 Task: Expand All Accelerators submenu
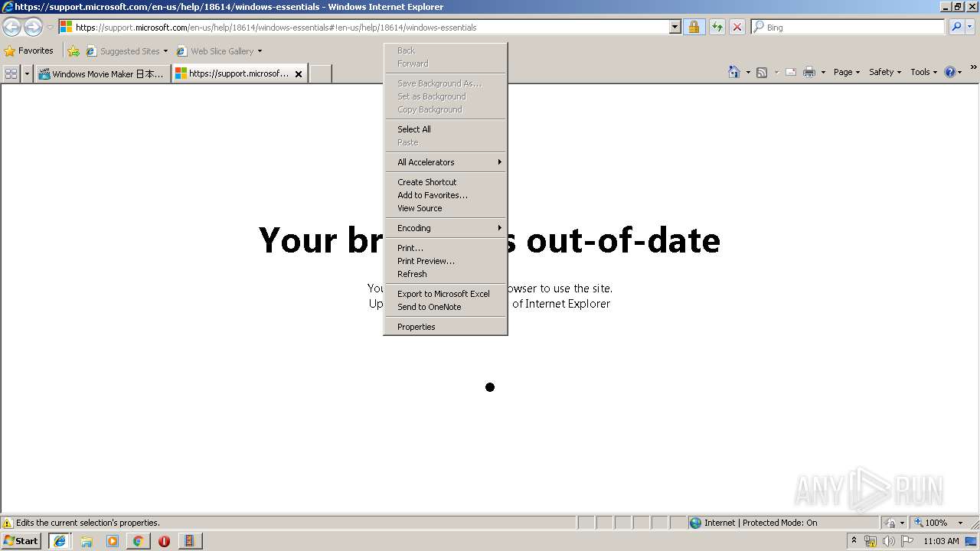[x=446, y=162]
